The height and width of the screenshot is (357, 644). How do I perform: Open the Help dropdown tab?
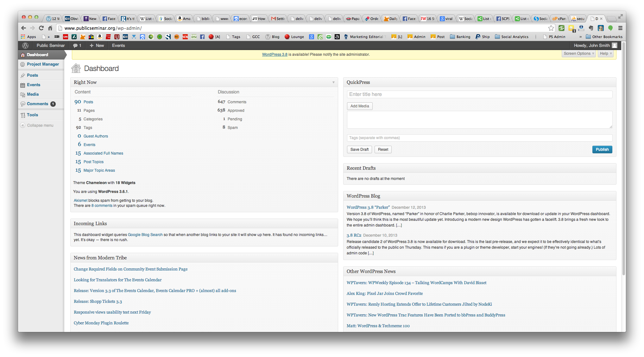click(605, 54)
